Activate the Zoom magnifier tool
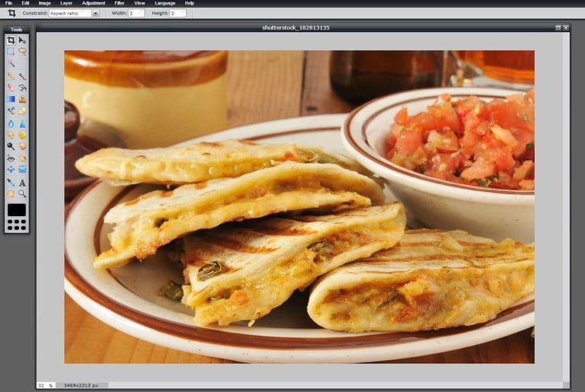Viewport: 585px width, 392px height. (22, 194)
